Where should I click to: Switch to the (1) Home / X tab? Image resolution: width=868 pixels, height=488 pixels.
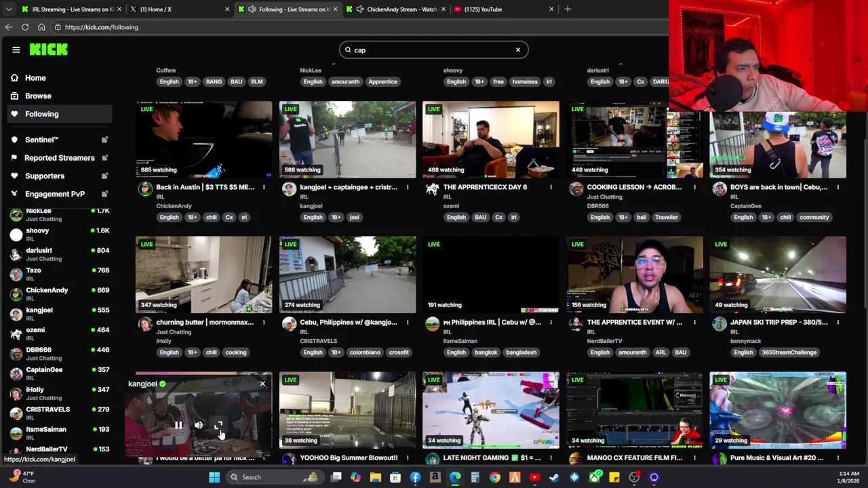(x=180, y=9)
